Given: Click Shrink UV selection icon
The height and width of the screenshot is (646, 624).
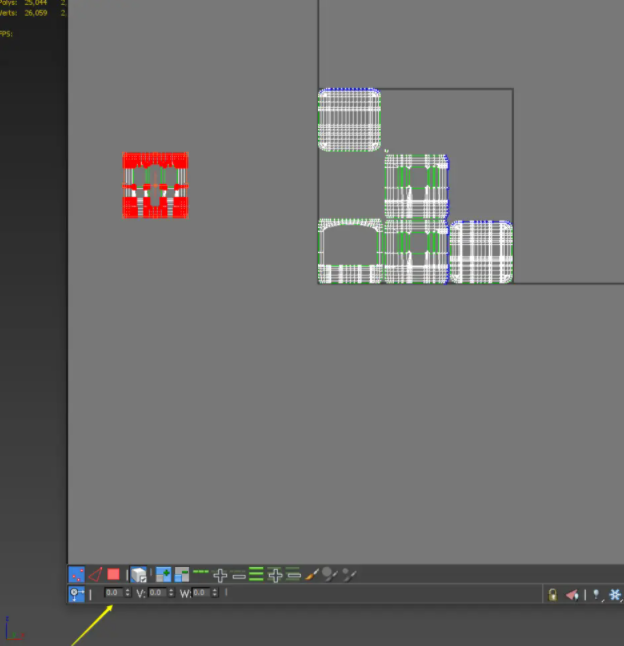Looking at the screenshot, I should (181, 574).
